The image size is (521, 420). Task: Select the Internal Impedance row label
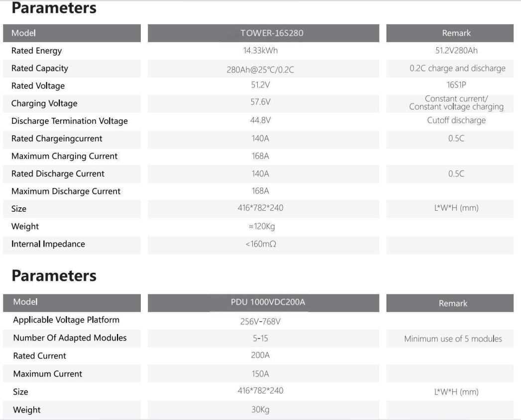pyautogui.click(x=49, y=244)
